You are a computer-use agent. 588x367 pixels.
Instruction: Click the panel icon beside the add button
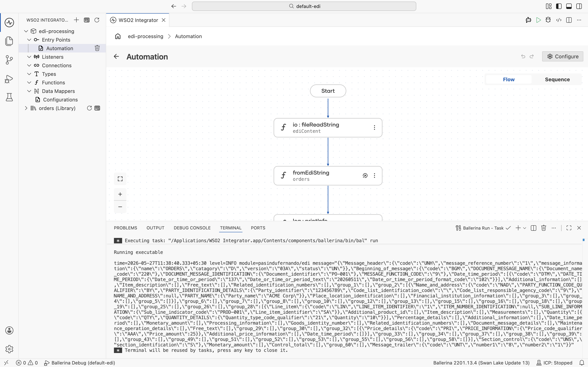coord(87,20)
